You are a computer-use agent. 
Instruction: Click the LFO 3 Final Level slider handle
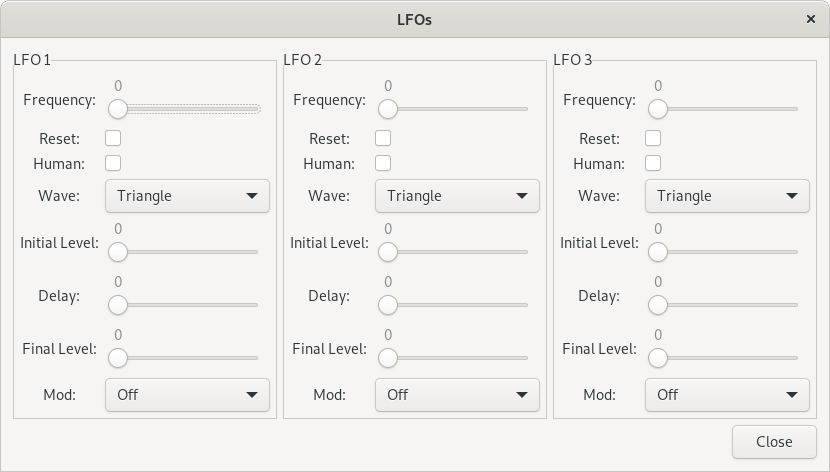658,358
